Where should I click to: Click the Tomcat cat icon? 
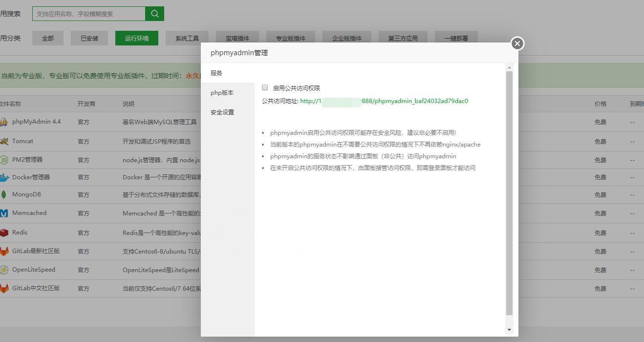pyautogui.click(x=4, y=141)
